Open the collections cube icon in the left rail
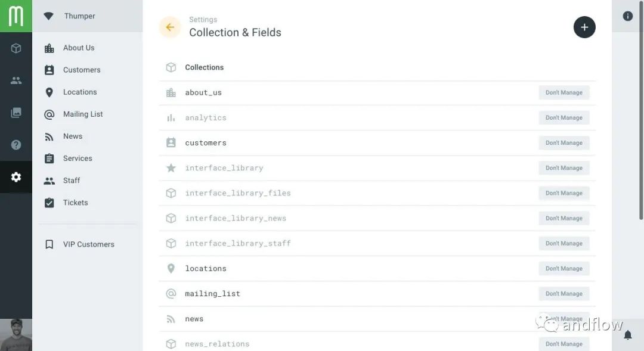644x351 pixels. (x=16, y=48)
